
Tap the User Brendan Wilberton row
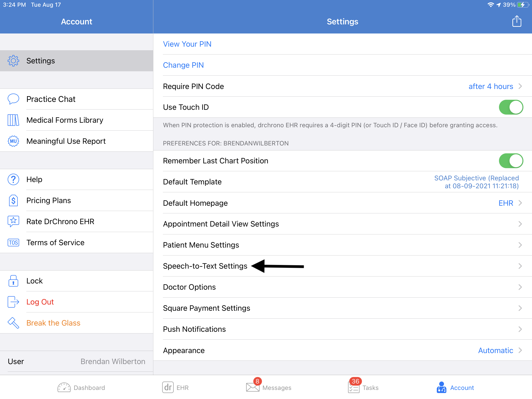pos(77,361)
